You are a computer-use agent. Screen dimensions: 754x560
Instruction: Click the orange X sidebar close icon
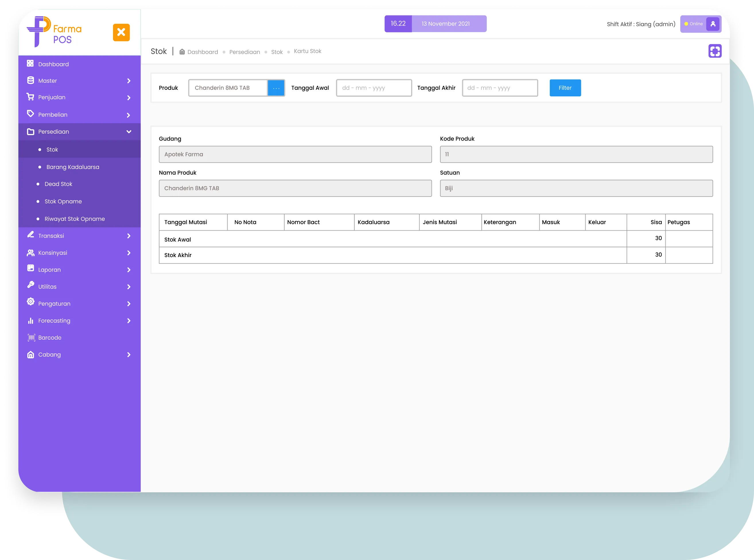[x=121, y=32]
